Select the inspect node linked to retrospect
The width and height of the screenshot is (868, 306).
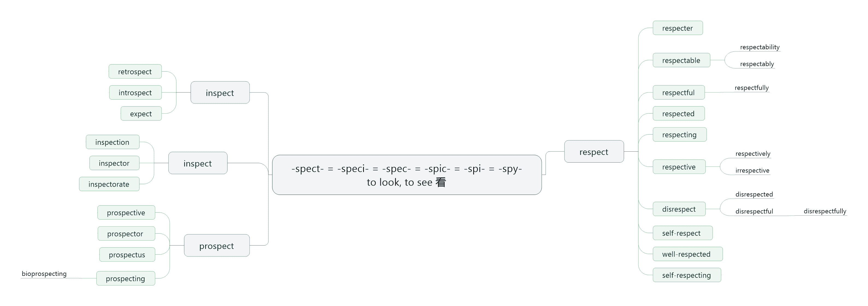pos(220,93)
